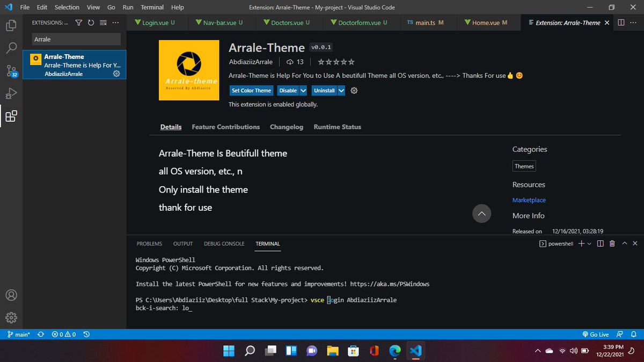Open Microsoft Store from the taskbar
Screen dimensions: 644x362
[x=353, y=351]
